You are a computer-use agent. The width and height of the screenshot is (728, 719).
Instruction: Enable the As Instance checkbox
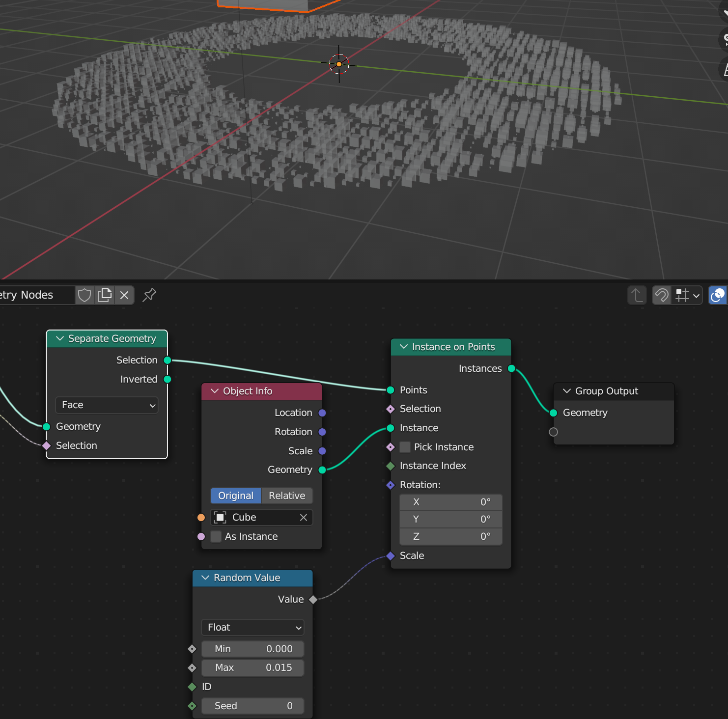[216, 537]
